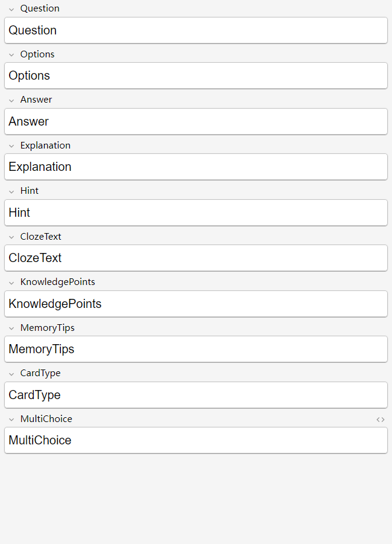Click into the Question input field
Viewport: 392px width, 544px height.
(195, 31)
